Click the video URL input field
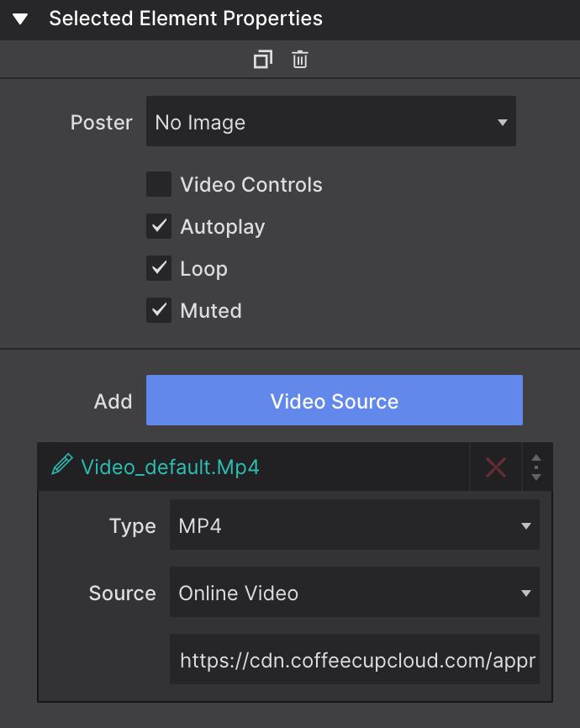The image size is (580, 728). 355,660
